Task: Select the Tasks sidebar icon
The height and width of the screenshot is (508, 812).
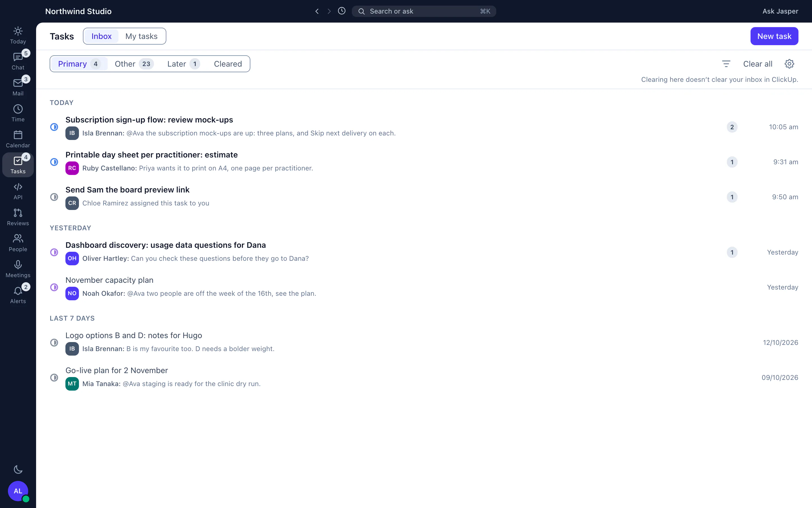Action: tap(18, 165)
